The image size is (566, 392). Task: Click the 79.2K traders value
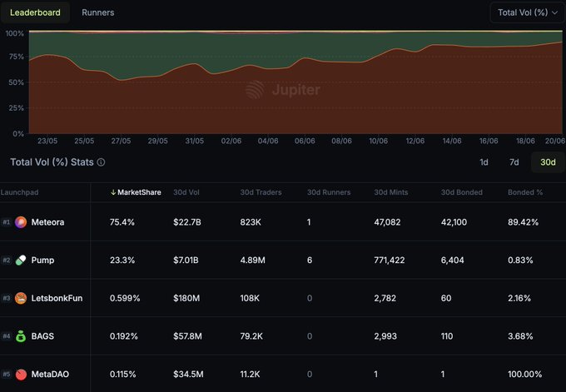pyautogui.click(x=251, y=336)
